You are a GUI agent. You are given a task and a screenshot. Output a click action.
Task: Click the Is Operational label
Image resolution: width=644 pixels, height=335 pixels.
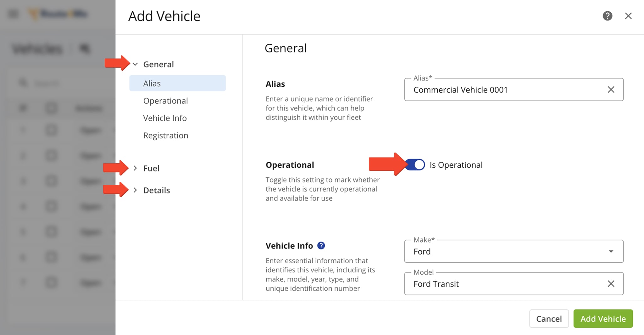click(x=456, y=165)
